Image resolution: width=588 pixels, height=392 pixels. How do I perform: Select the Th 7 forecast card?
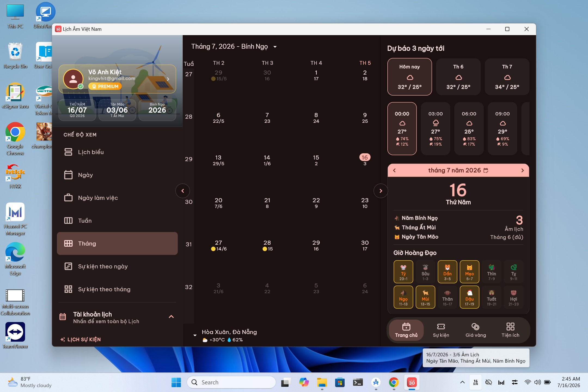(x=507, y=77)
